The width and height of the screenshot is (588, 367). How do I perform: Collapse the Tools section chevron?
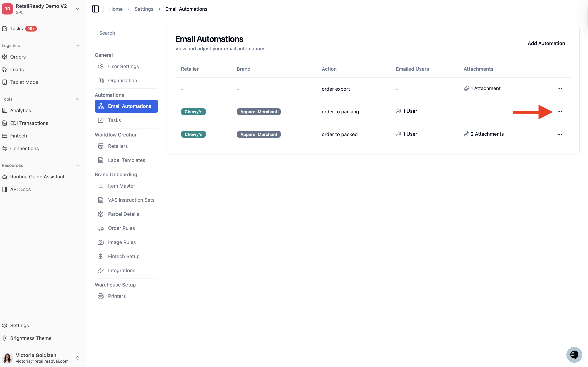point(78,99)
